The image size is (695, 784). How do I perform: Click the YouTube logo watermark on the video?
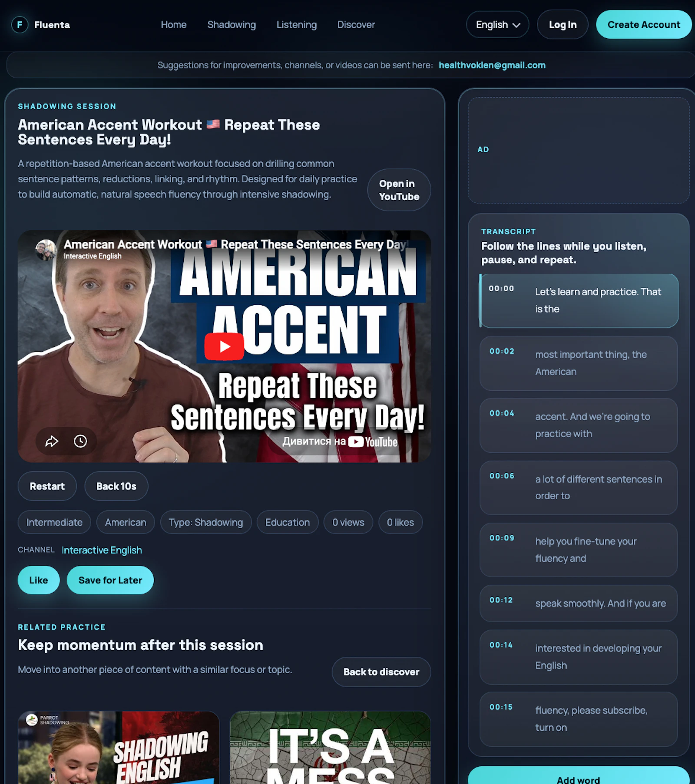click(x=373, y=442)
